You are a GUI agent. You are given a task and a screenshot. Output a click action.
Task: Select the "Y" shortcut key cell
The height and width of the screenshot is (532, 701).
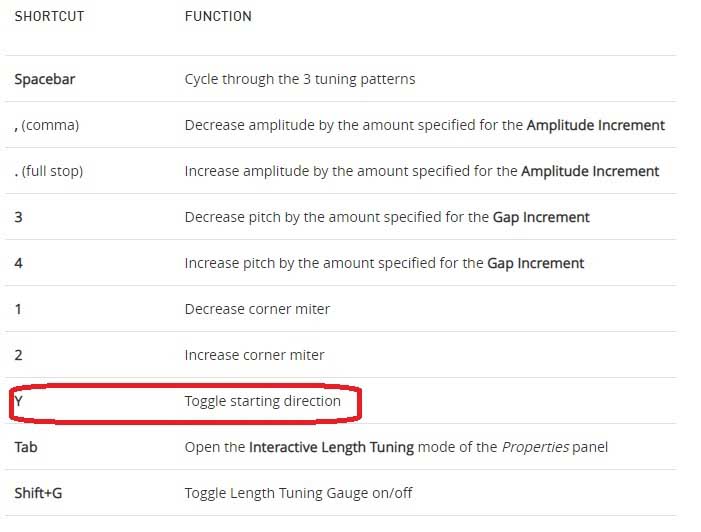coord(19,401)
